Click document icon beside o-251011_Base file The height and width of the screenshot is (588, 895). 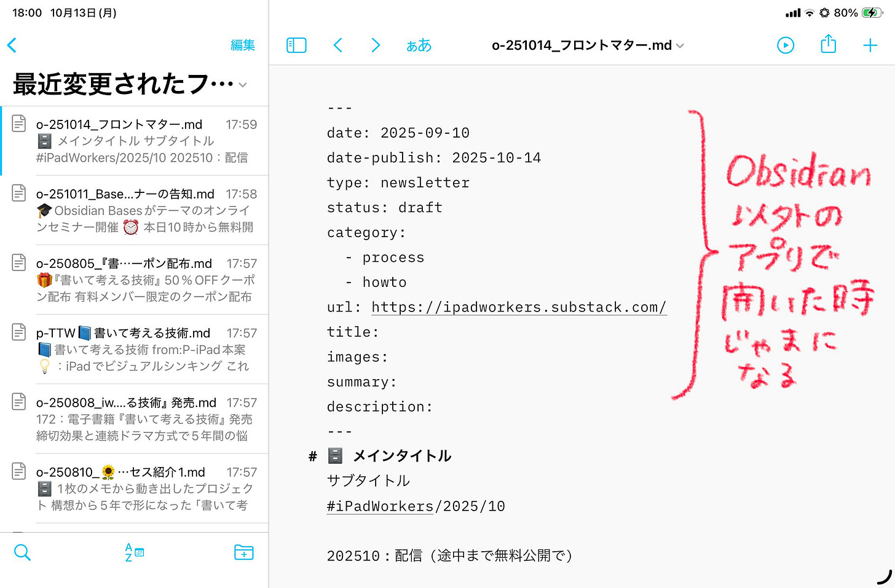point(19,192)
